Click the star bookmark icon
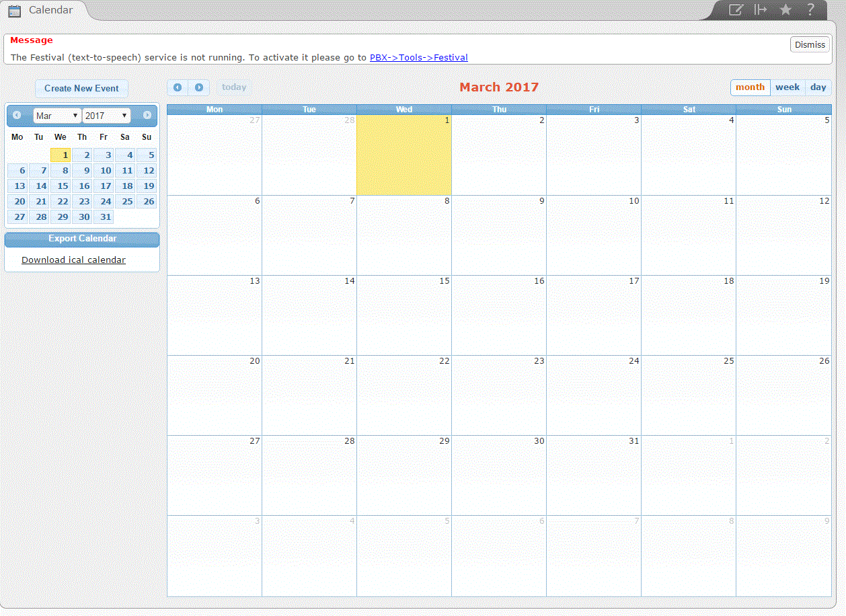The height and width of the screenshot is (616, 846). (x=785, y=9)
